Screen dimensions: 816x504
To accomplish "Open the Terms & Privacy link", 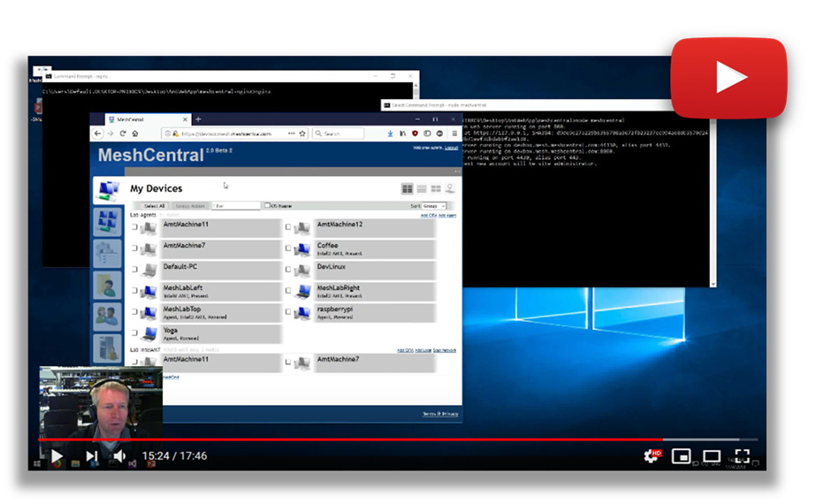I will coord(440,414).
